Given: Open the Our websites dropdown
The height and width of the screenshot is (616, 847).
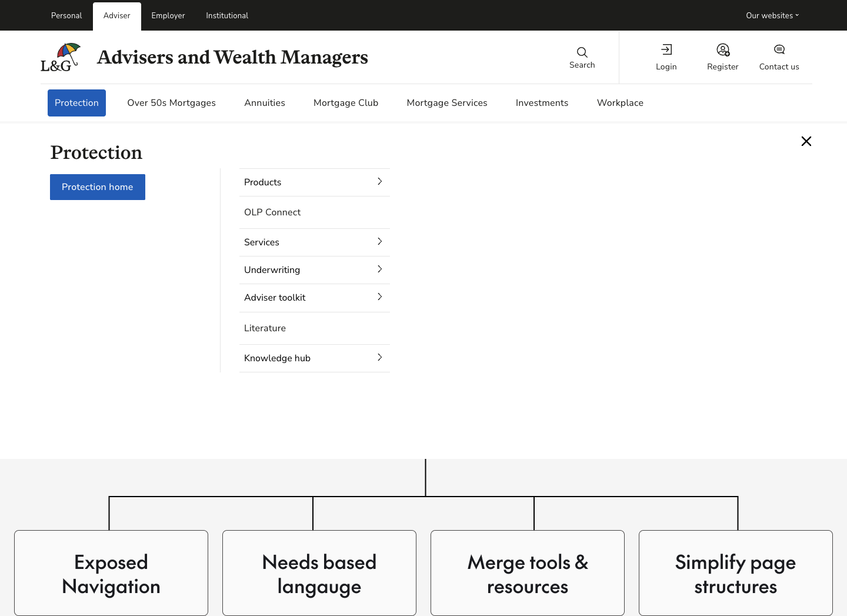Looking at the screenshot, I should click(772, 15).
